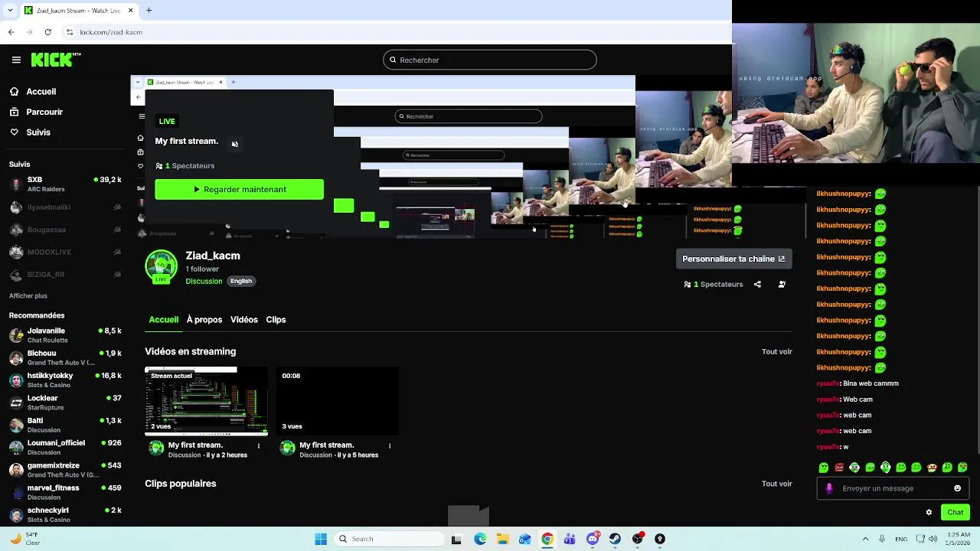Open followed channel Bougassaa
Image resolution: width=980 pixels, height=551 pixels.
coord(65,230)
